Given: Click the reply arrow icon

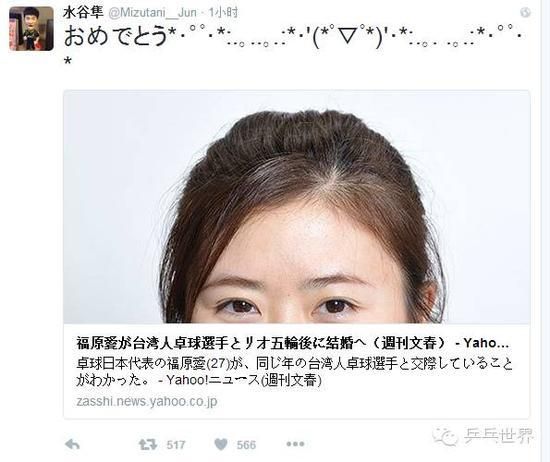Looking at the screenshot, I should 72,445.
